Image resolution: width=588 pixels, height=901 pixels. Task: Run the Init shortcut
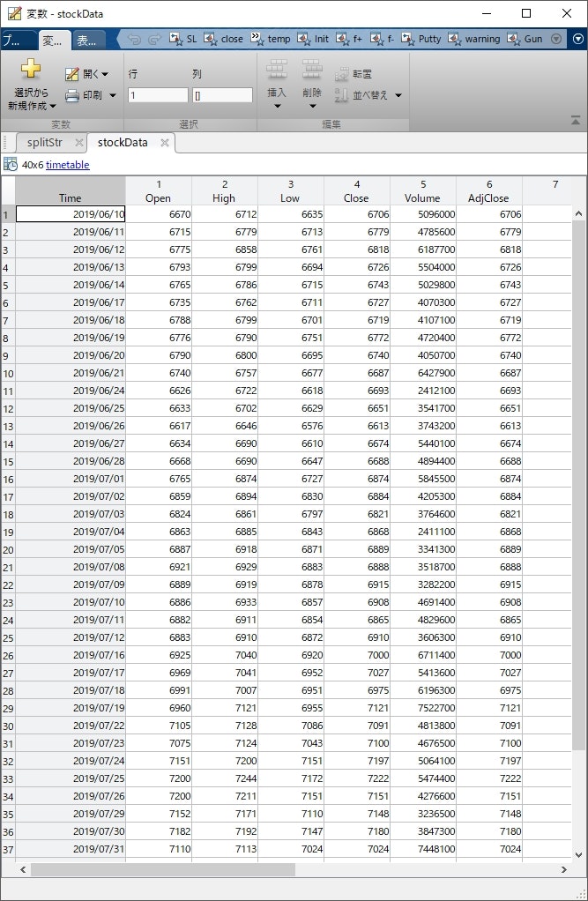[x=313, y=39]
